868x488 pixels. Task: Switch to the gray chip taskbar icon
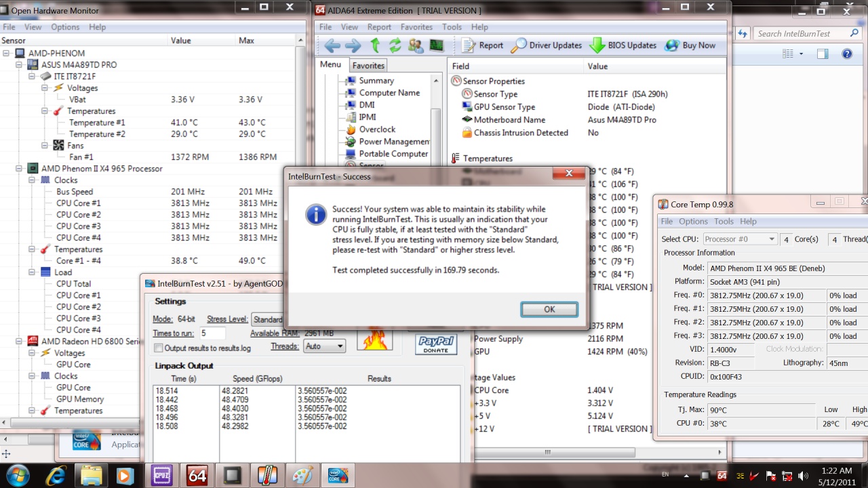[232, 474]
